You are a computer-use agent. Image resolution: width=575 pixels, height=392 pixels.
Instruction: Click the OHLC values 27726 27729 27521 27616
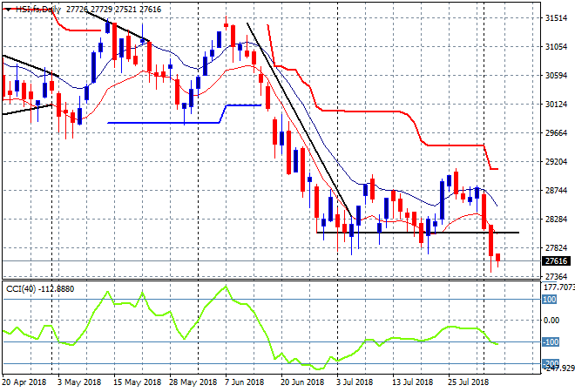(113, 10)
